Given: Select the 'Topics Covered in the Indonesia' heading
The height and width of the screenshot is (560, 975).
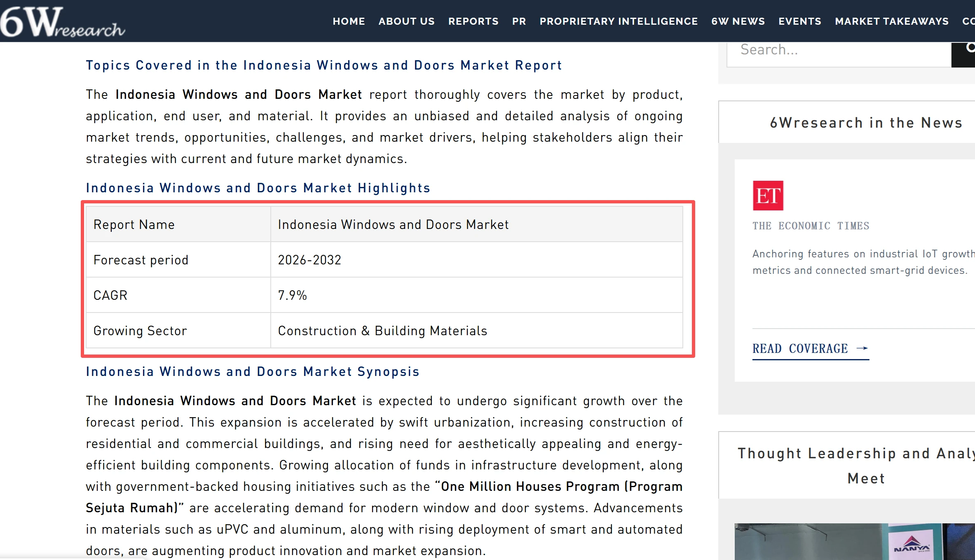Looking at the screenshot, I should pyautogui.click(x=323, y=65).
